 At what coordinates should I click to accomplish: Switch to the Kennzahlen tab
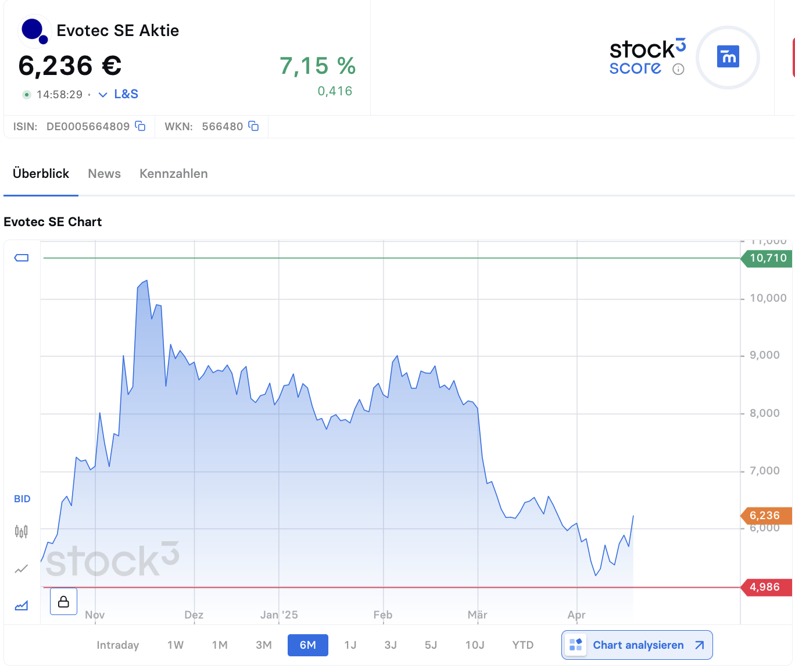click(174, 174)
